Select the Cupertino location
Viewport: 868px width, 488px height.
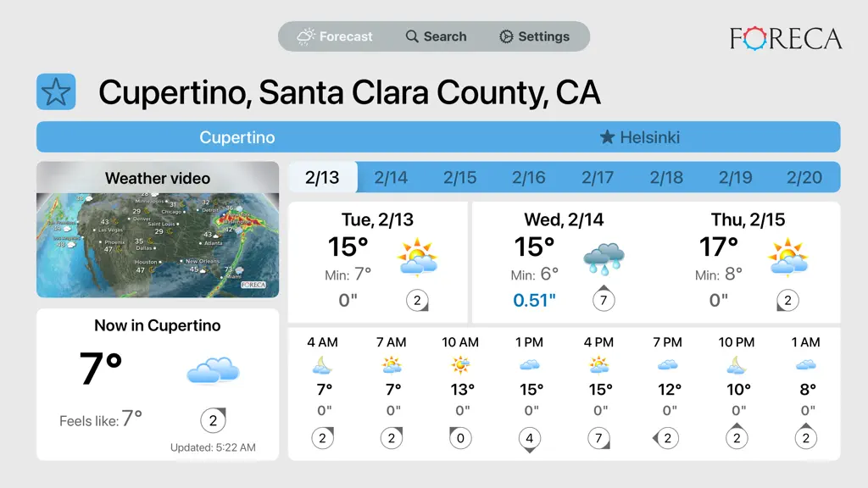237,137
